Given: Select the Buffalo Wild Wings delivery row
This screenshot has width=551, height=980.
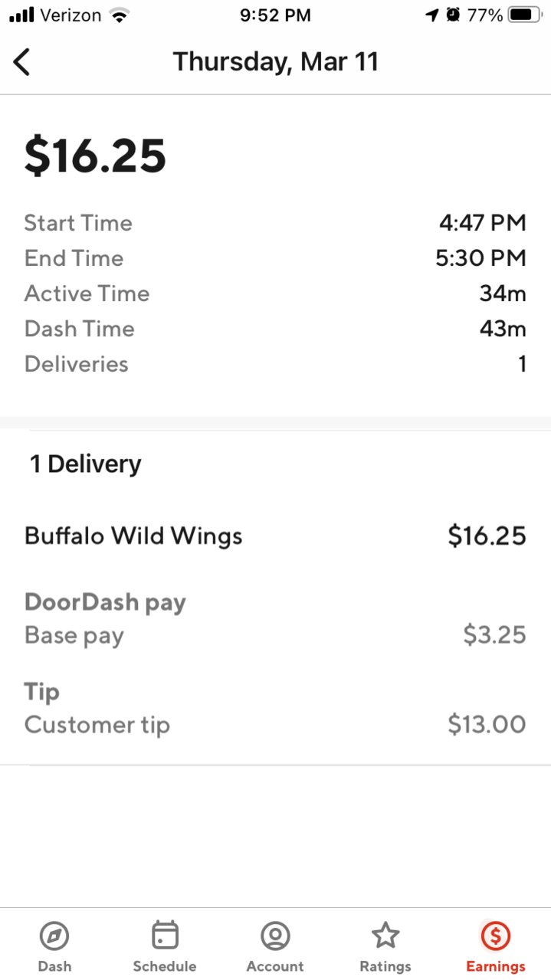Looking at the screenshot, I should (x=275, y=536).
